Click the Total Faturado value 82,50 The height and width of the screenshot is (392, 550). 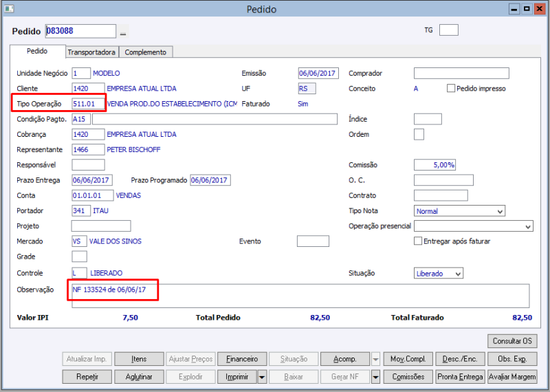[x=522, y=318]
